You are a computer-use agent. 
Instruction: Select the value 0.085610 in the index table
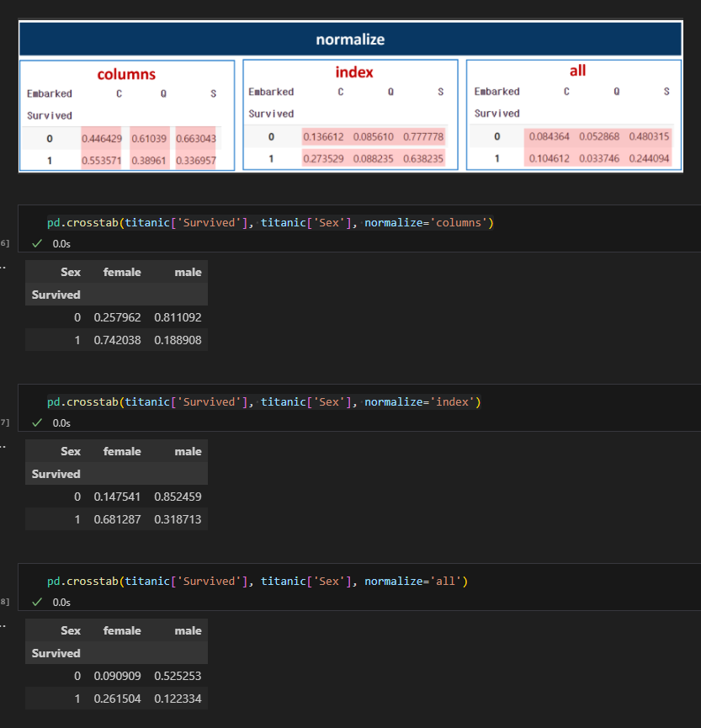[374, 136]
